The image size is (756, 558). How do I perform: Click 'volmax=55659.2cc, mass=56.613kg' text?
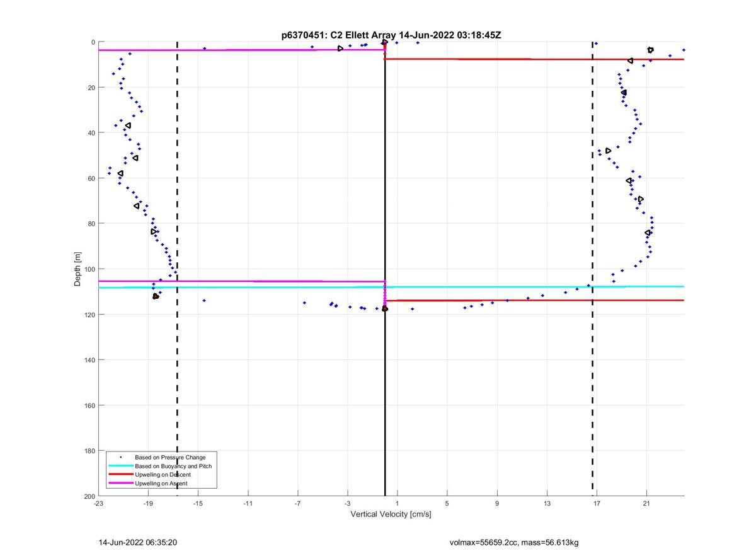click(514, 542)
